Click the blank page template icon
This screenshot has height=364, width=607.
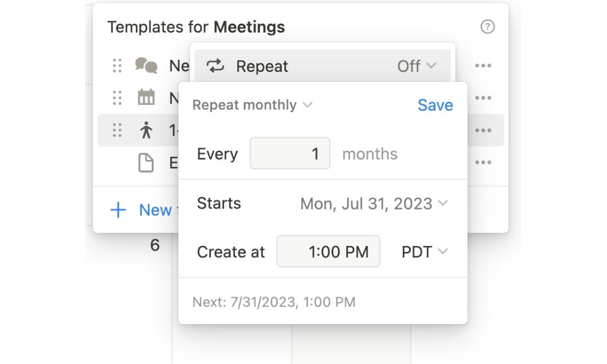(x=146, y=163)
